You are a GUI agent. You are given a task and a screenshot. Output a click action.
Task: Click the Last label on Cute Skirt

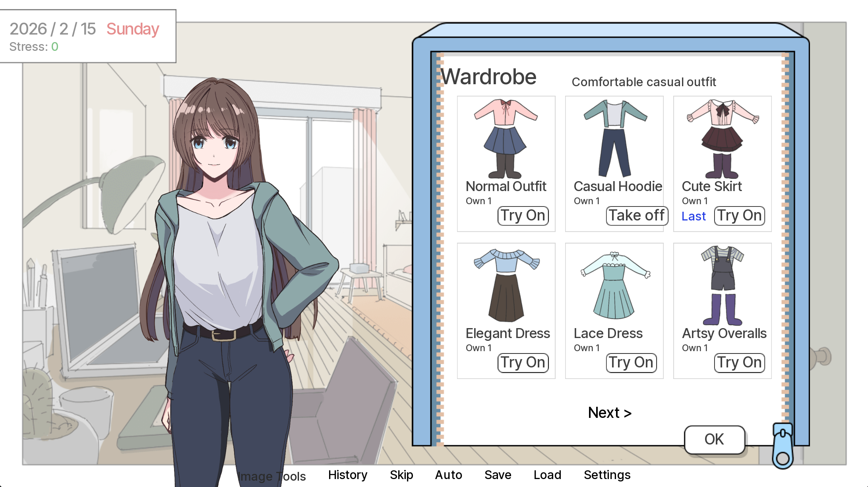click(x=694, y=216)
